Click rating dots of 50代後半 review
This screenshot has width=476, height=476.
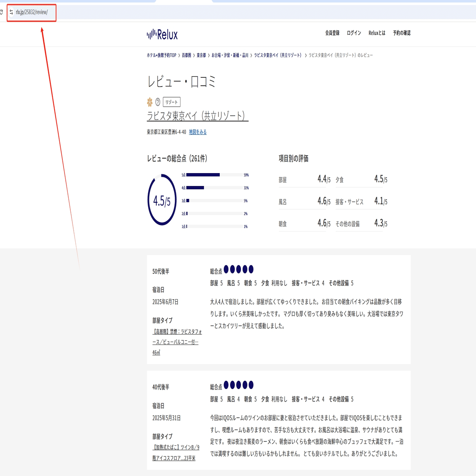(x=238, y=269)
